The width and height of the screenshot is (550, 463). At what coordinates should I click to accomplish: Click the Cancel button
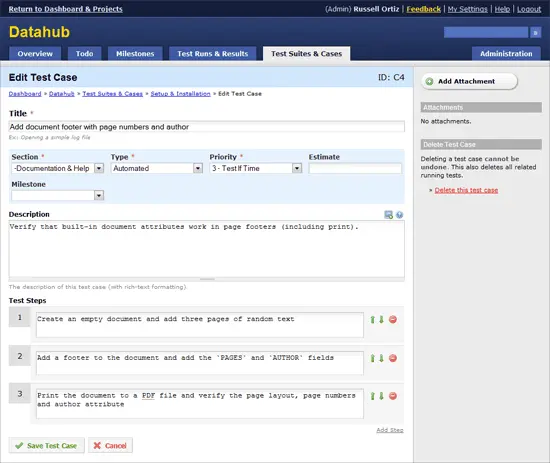click(x=110, y=445)
